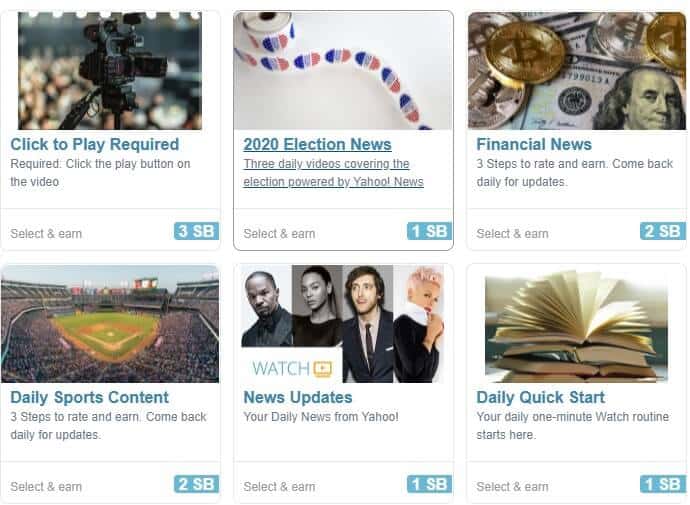690x505 pixels.
Task: Click the video camera thumbnail image
Action: (x=110, y=71)
